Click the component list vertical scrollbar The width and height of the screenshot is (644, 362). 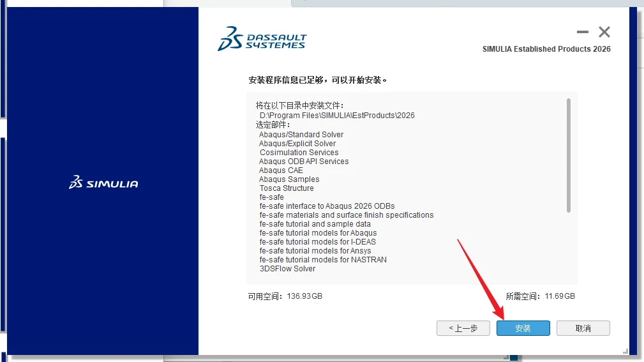click(569, 155)
